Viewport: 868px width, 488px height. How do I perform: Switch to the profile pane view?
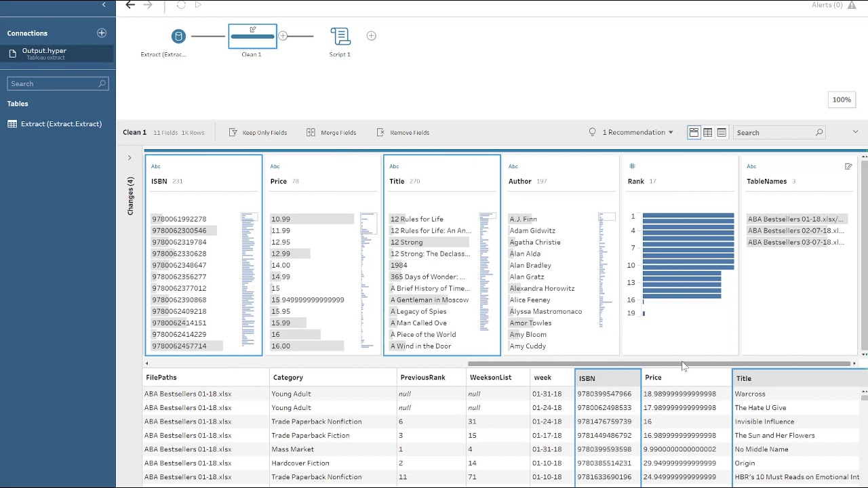[x=694, y=132]
